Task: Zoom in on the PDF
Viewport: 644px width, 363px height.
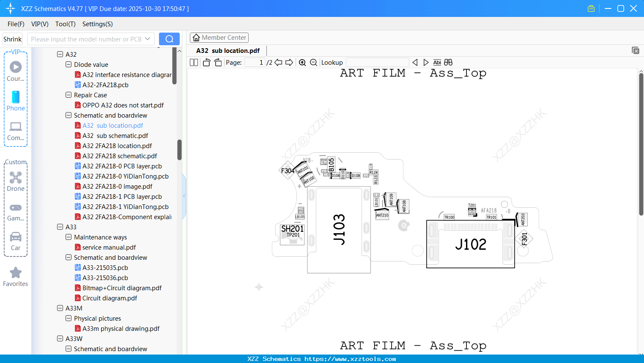Action: point(302,62)
